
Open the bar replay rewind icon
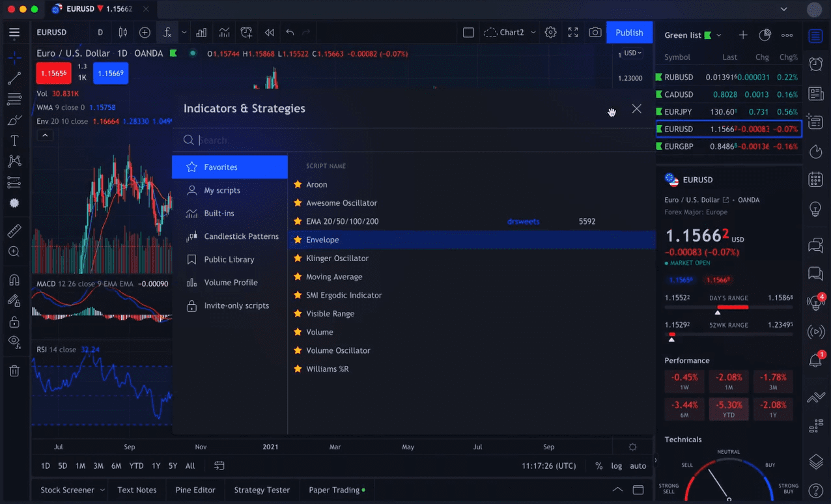pyautogui.click(x=269, y=33)
